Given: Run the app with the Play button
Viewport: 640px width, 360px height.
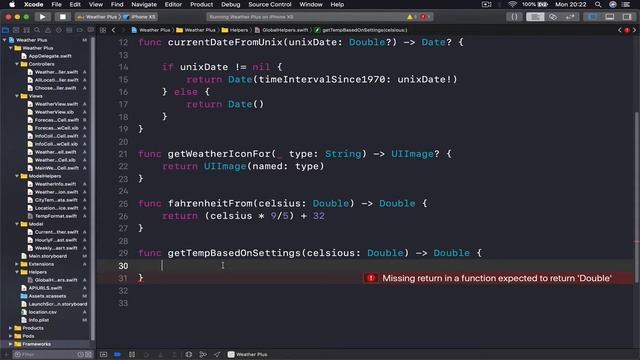Looking at the screenshot, I should click(x=42, y=17).
